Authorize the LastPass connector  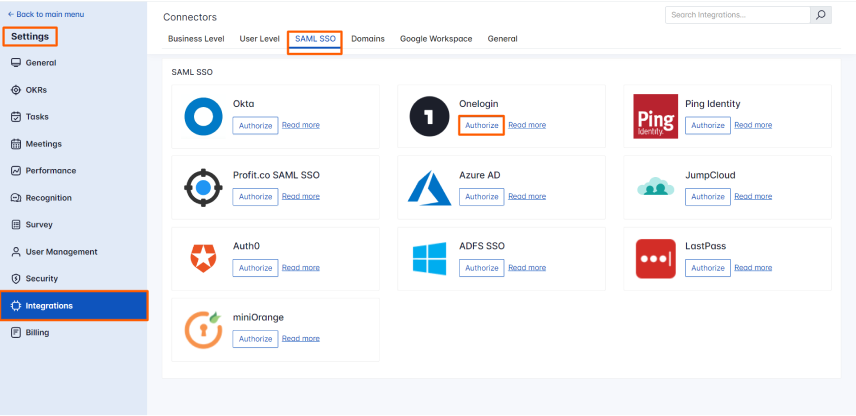tap(708, 268)
